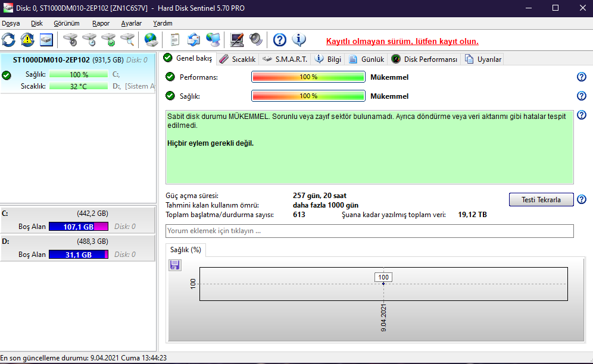Click the grey speaker sound icon

[x=256, y=40]
